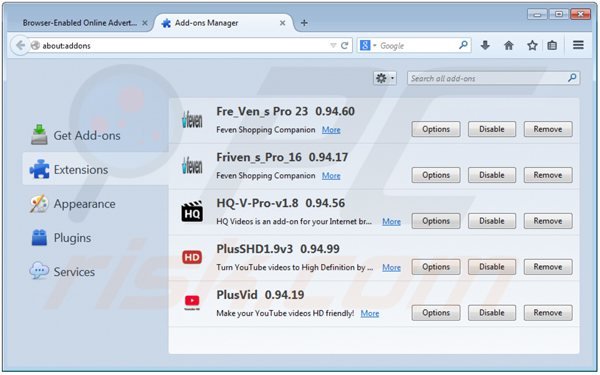Go back using the back arrow button
The height and width of the screenshot is (375, 600).
[20, 46]
